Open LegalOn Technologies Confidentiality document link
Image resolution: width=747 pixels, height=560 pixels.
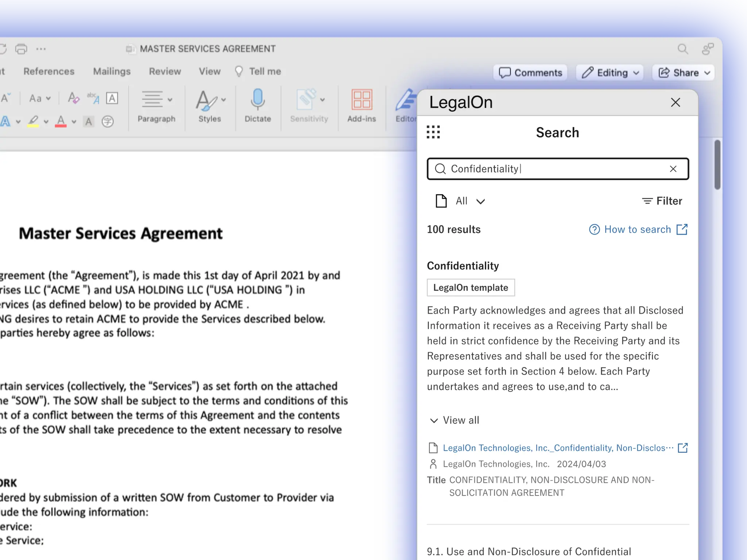558,448
